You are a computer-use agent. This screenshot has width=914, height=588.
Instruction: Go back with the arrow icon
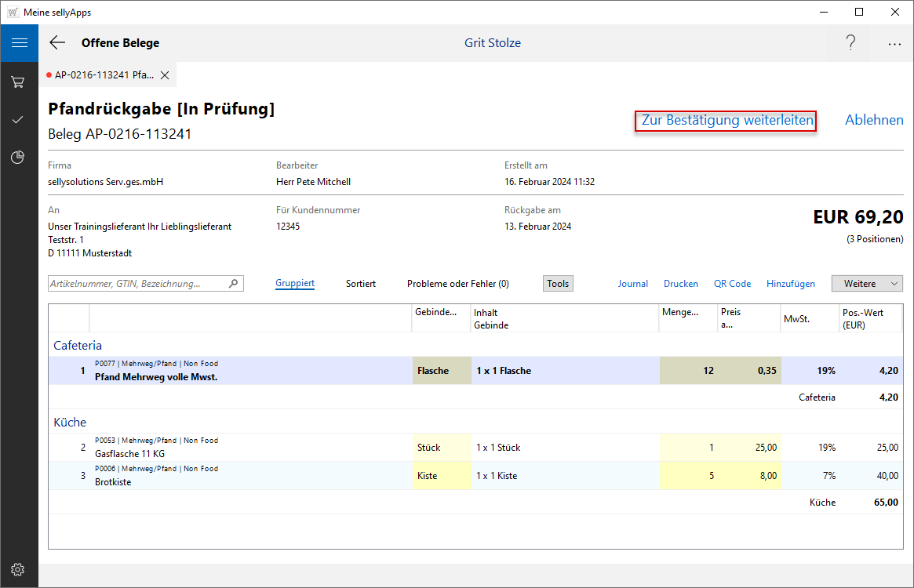(x=57, y=43)
